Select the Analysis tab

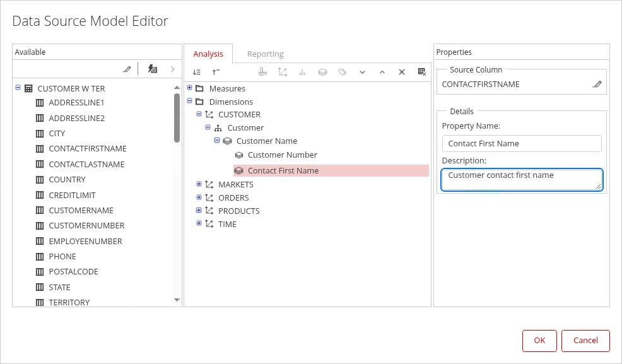pos(208,54)
